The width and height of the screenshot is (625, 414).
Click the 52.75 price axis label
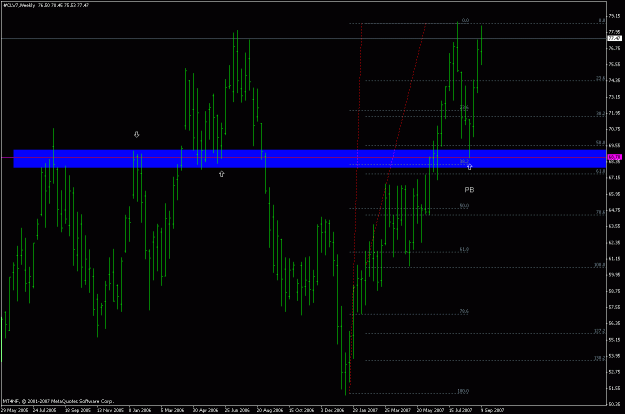point(614,372)
